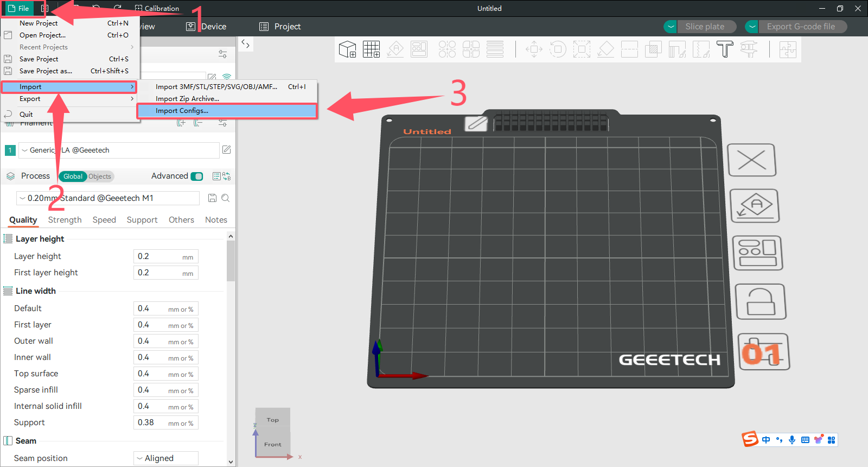
Task: Click the Variable layer height icon
Action: click(495, 49)
